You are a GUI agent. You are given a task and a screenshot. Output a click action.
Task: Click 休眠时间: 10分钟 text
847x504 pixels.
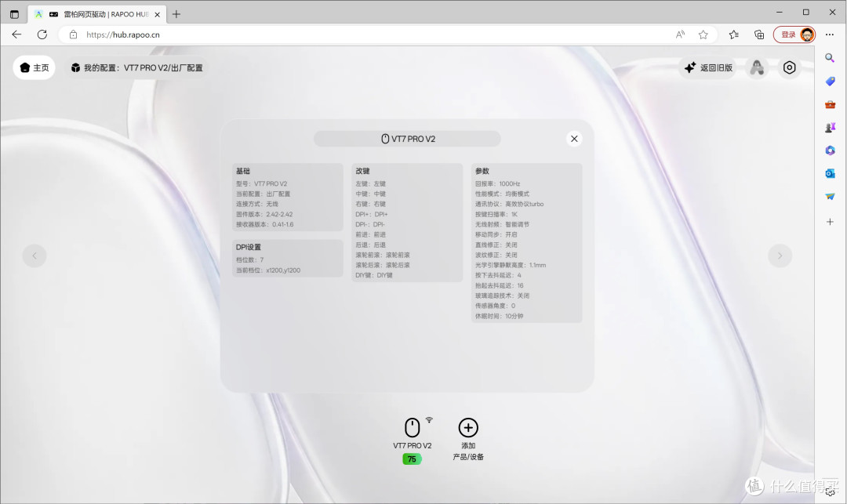(x=499, y=316)
